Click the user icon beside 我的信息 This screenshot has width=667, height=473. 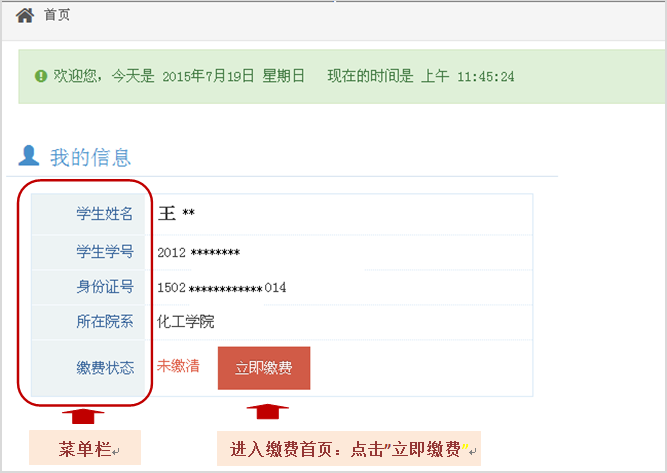(x=30, y=156)
